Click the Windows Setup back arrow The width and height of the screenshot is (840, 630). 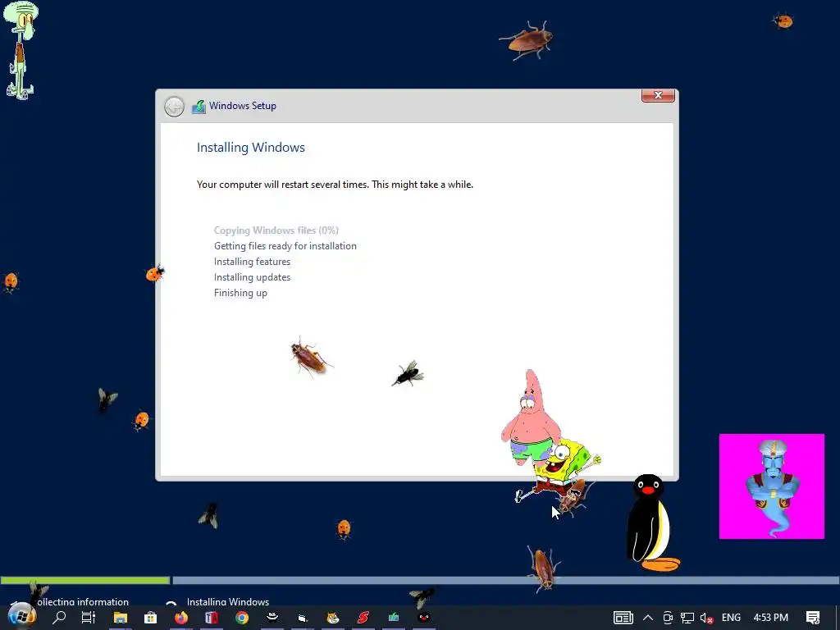(x=174, y=107)
